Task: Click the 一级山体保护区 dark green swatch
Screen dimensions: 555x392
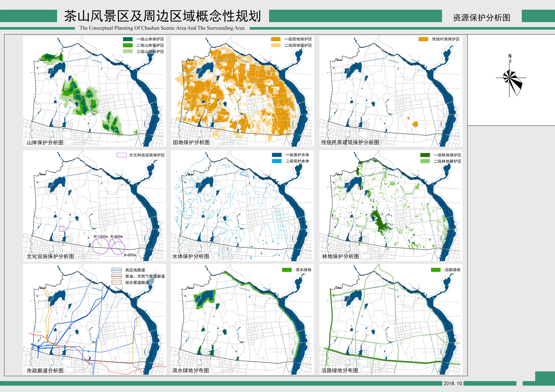Action: coord(128,39)
